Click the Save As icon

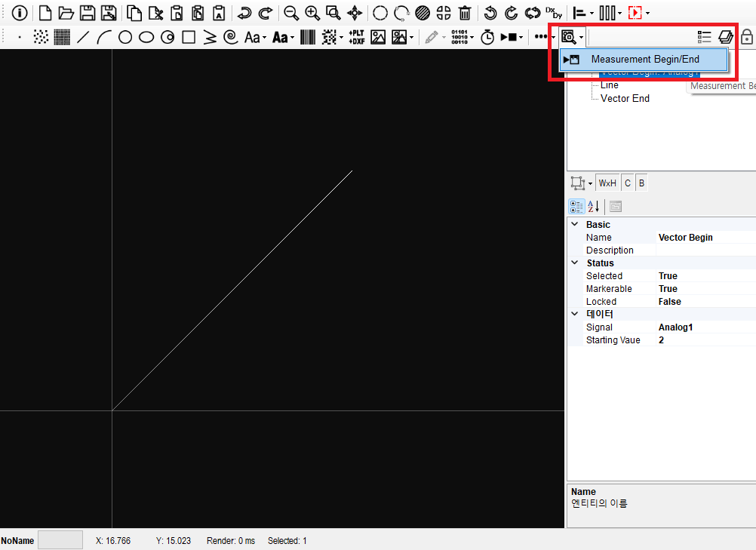point(109,13)
